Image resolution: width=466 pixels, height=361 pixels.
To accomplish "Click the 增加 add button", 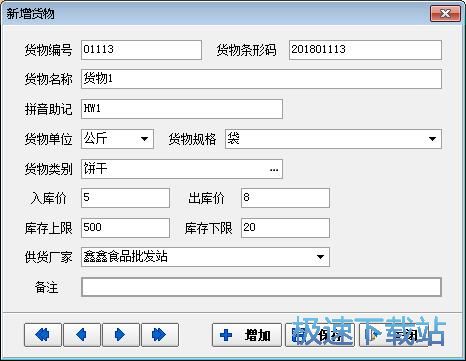I will (247, 335).
